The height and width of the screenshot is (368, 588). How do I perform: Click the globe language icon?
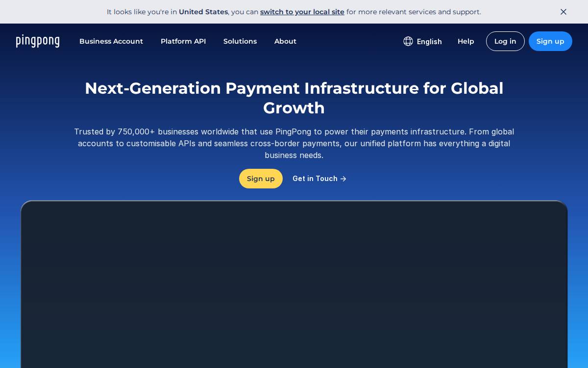tap(408, 41)
